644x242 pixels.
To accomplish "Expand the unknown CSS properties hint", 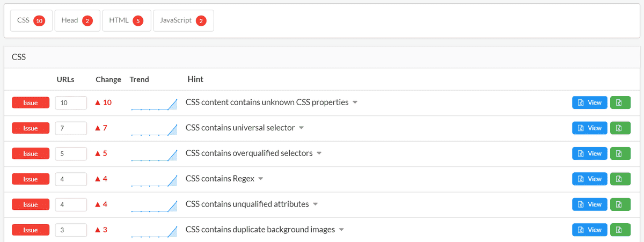I will click(355, 102).
